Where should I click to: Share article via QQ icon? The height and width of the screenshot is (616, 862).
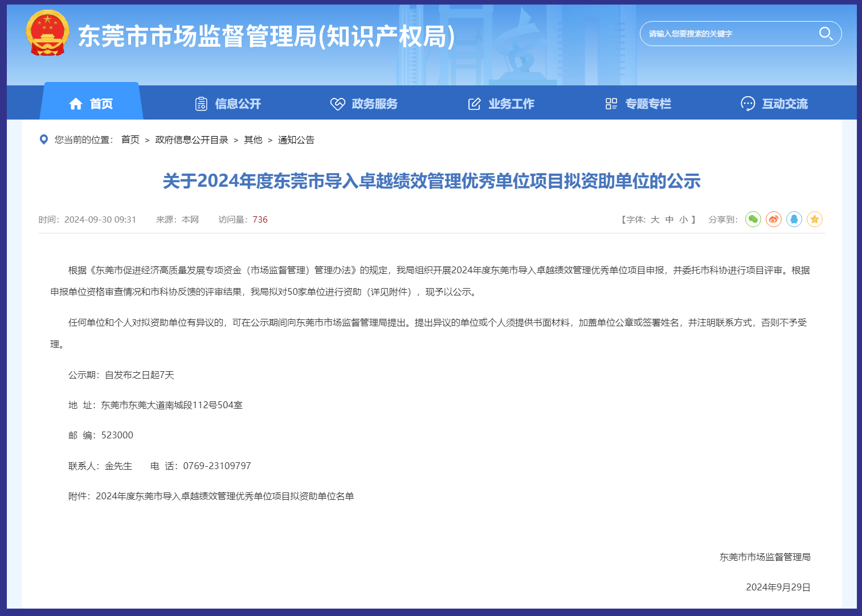[794, 219]
